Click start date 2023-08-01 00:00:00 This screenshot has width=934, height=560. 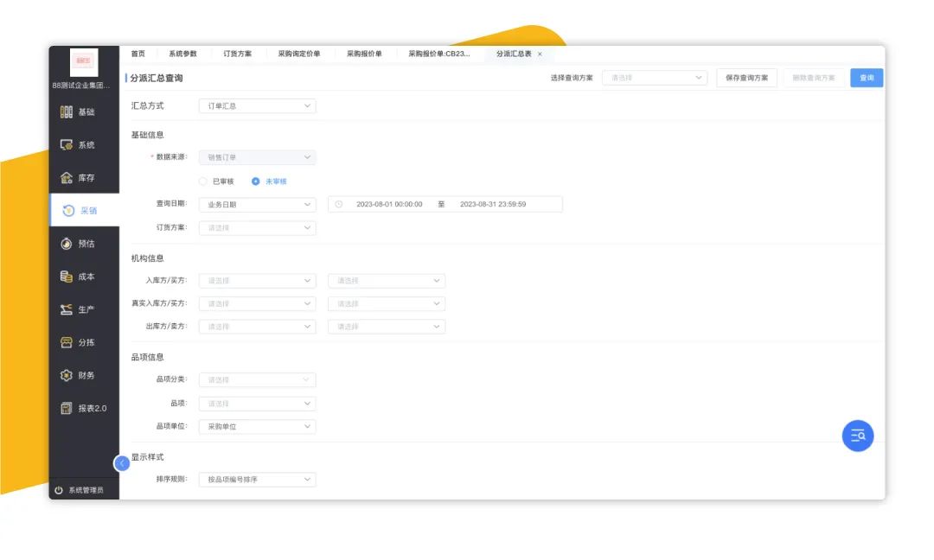pos(389,204)
